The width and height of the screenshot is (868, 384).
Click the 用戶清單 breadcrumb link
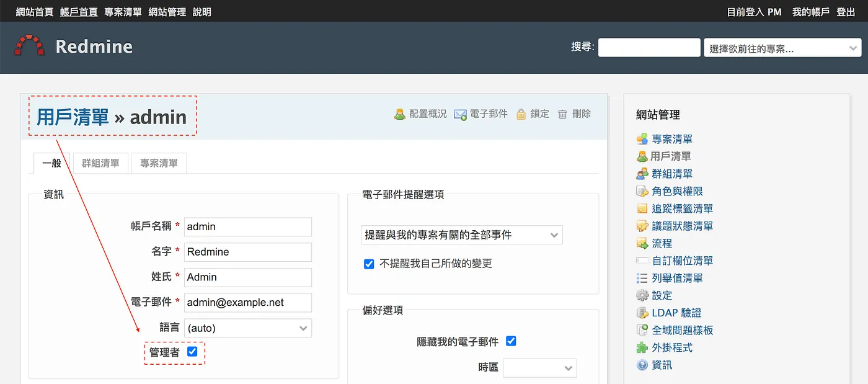[73, 117]
